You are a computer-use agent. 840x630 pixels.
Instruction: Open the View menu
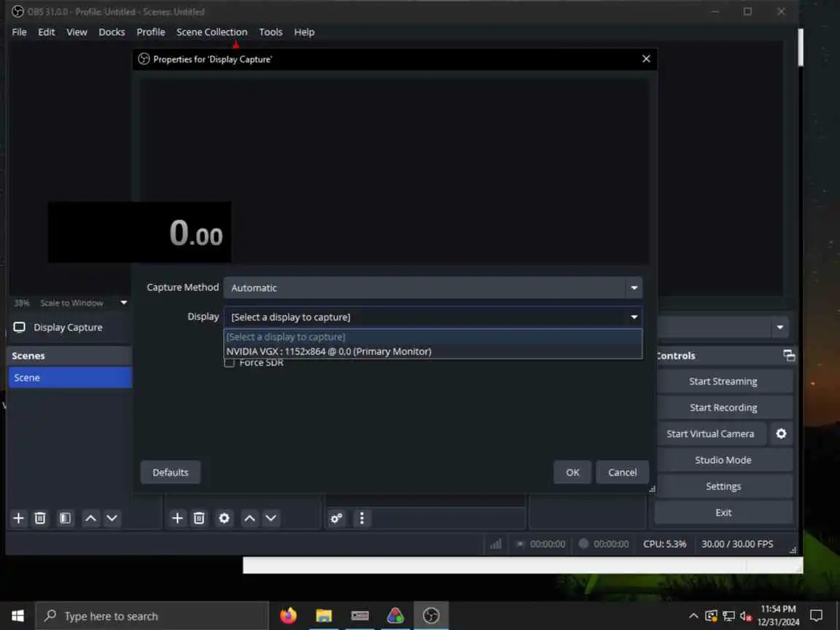77,32
